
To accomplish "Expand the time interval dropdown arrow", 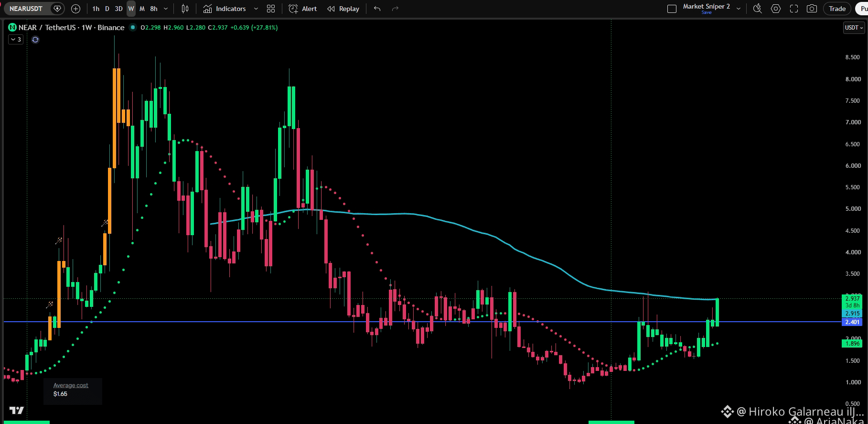I will pos(166,9).
